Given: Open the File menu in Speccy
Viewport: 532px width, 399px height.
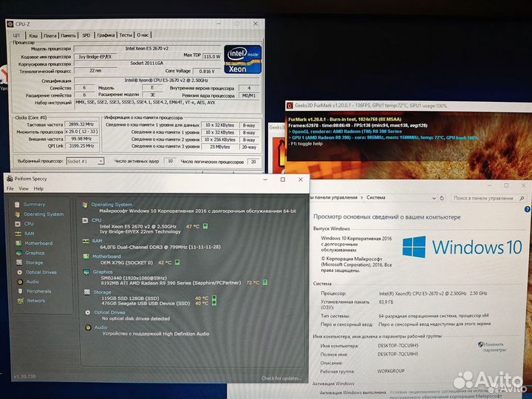Looking at the screenshot, I should pos(10,188).
